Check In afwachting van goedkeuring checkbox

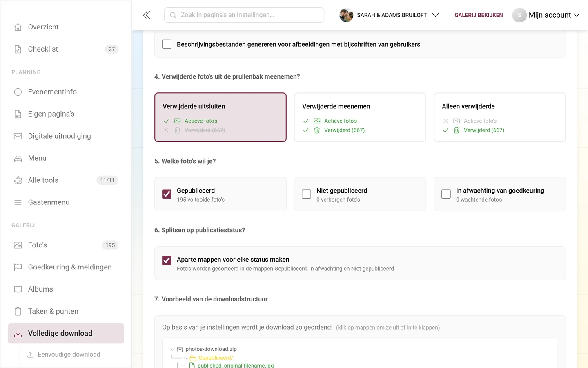click(x=446, y=194)
